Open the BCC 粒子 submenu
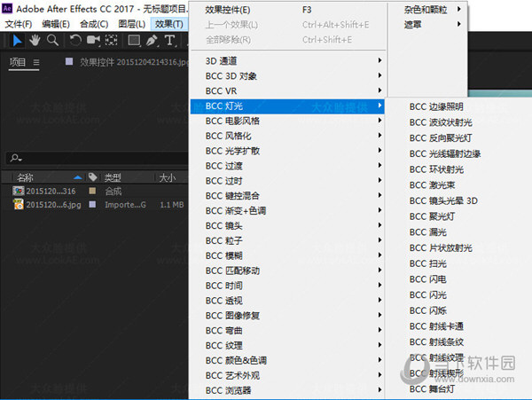Image resolution: width=532 pixels, height=400 pixels. point(287,240)
